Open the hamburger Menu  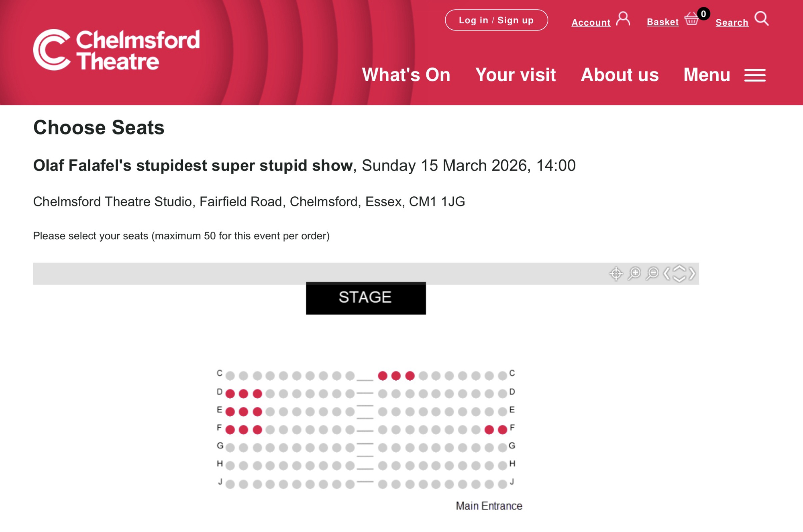point(755,75)
